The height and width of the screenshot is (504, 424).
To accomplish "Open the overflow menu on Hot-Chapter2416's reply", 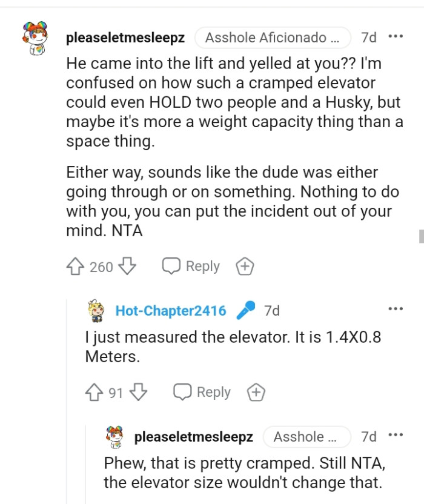I will pos(396,308).
